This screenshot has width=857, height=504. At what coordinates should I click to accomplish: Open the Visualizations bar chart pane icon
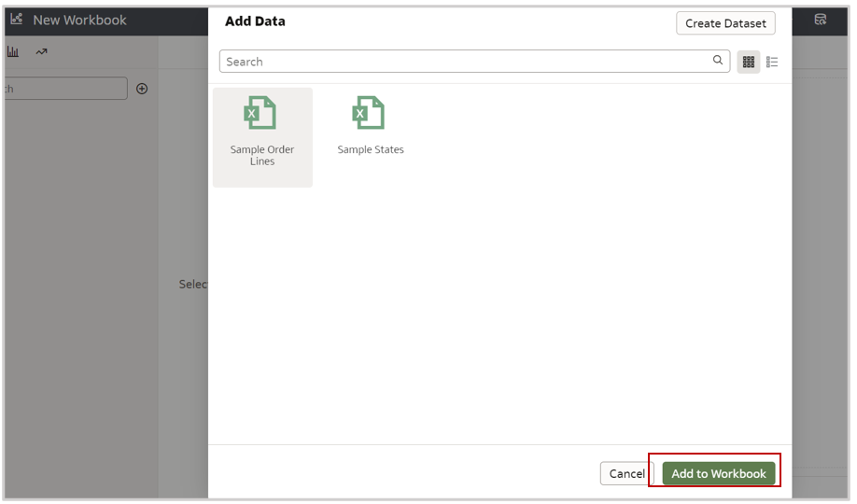pos(13,52)
